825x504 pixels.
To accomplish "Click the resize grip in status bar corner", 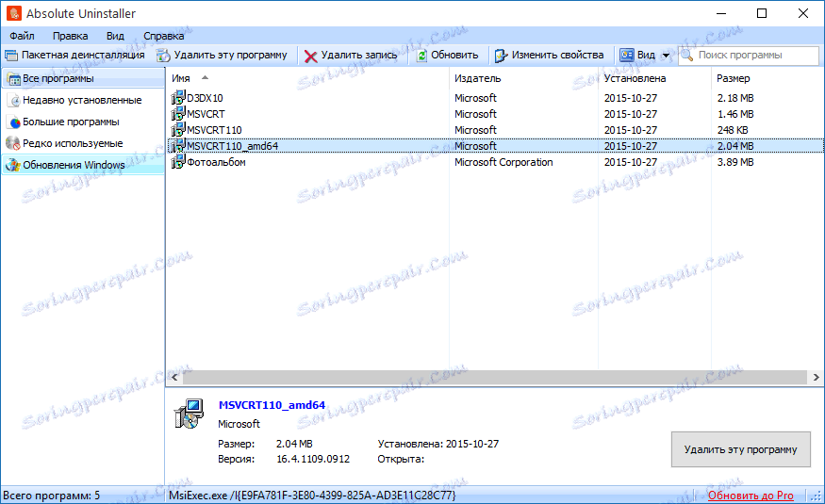I will (817, 496).
